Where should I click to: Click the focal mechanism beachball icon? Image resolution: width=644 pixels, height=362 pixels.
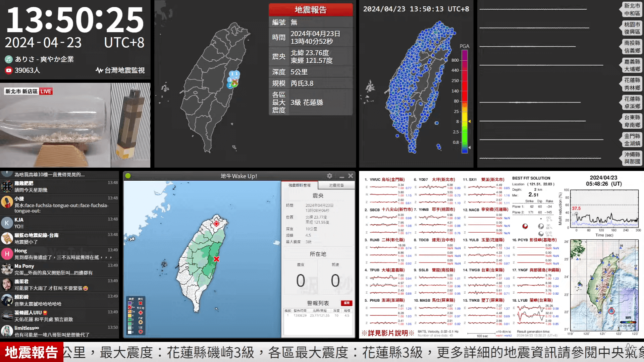(525, 226)
